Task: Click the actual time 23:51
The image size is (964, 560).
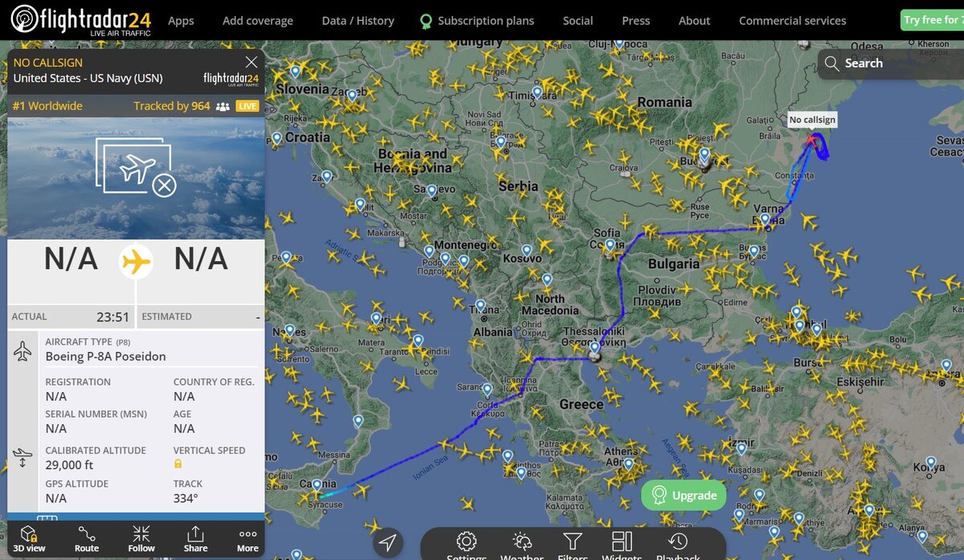Action: (x=112, y=317)
